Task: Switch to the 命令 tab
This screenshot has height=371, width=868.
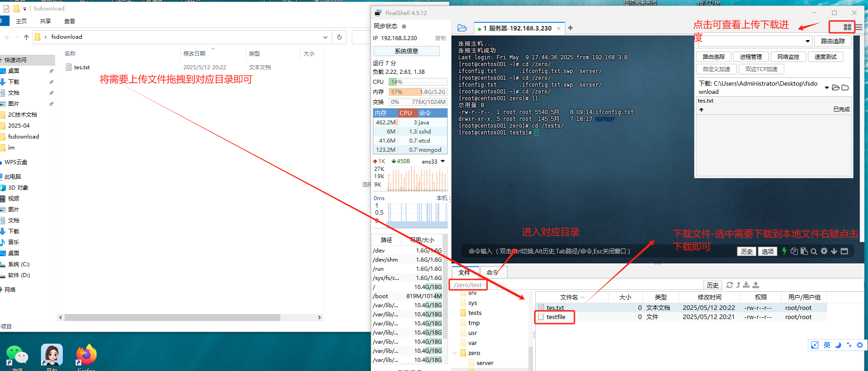Action: (x=492, y=273)
